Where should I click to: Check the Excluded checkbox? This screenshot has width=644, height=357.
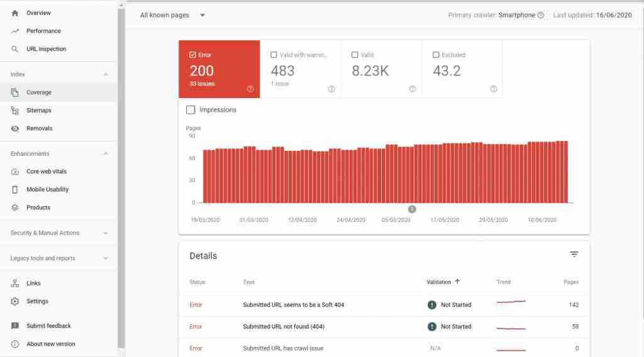coord(436,55)
